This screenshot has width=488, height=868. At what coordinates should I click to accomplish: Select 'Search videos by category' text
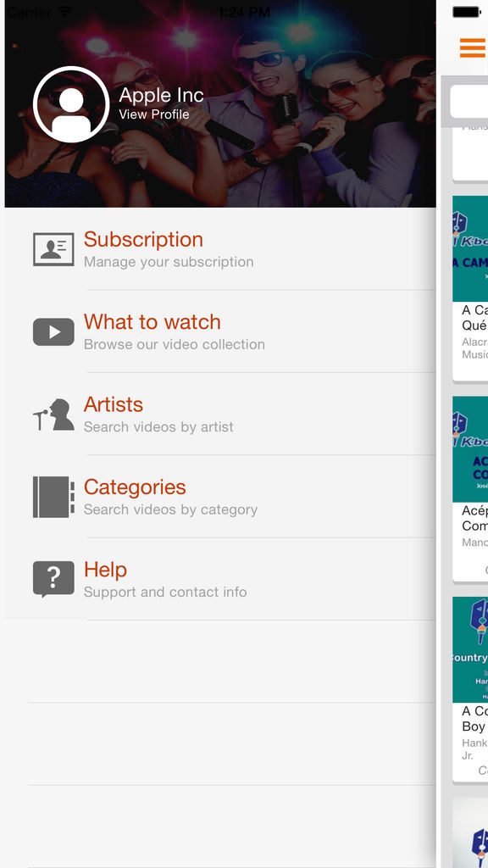[170, 509]
